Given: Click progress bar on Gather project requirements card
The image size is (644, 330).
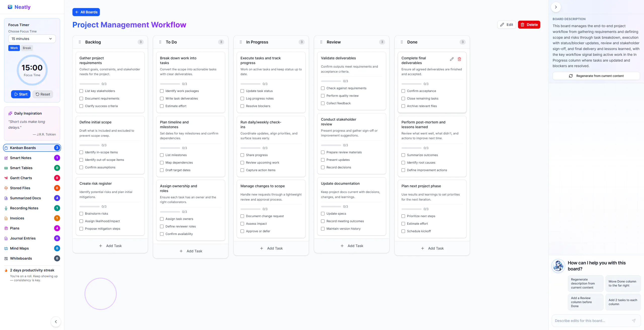Looking at the screenshot, I should 90,84.
